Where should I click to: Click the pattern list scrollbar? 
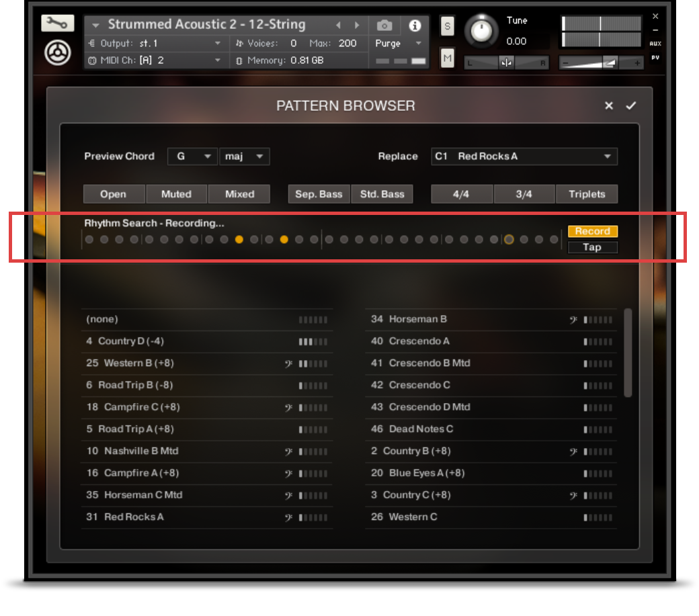tap(628, 352)
